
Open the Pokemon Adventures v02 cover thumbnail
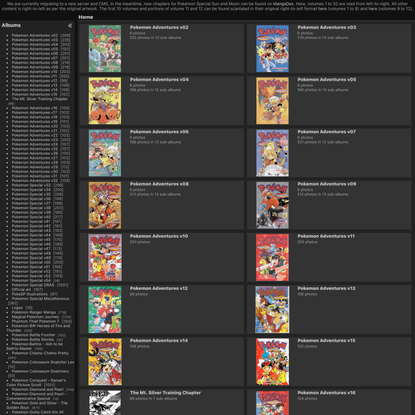pyautogui.click(x=105, y=49)
